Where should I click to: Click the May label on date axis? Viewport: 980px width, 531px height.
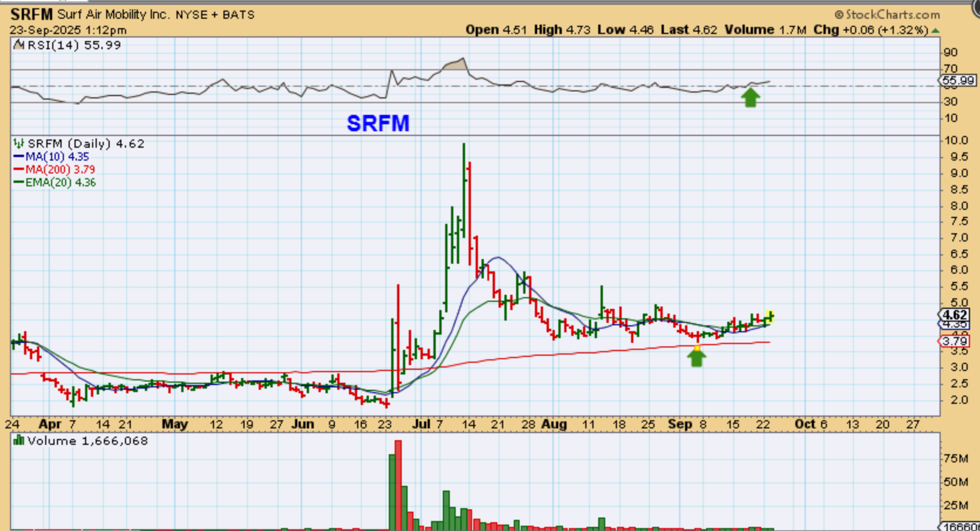pos(175,424)
